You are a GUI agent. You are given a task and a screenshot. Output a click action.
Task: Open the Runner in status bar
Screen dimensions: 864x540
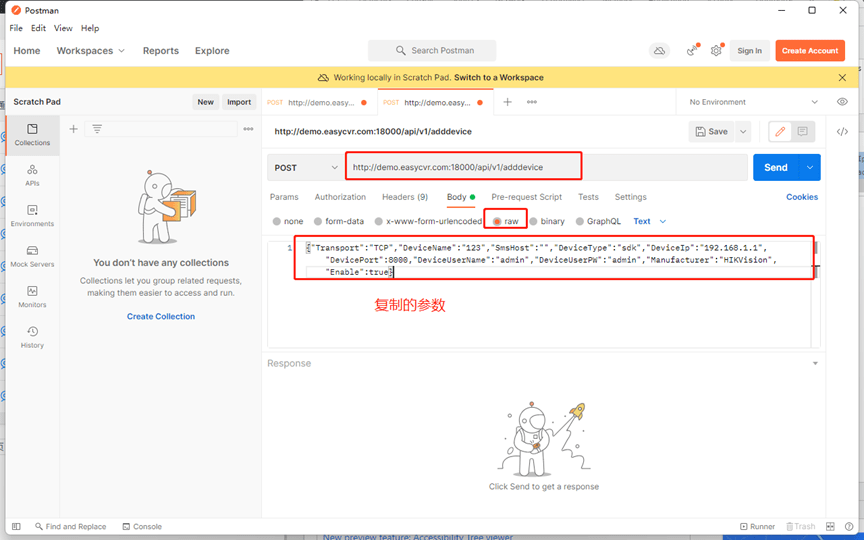(757, 527)
